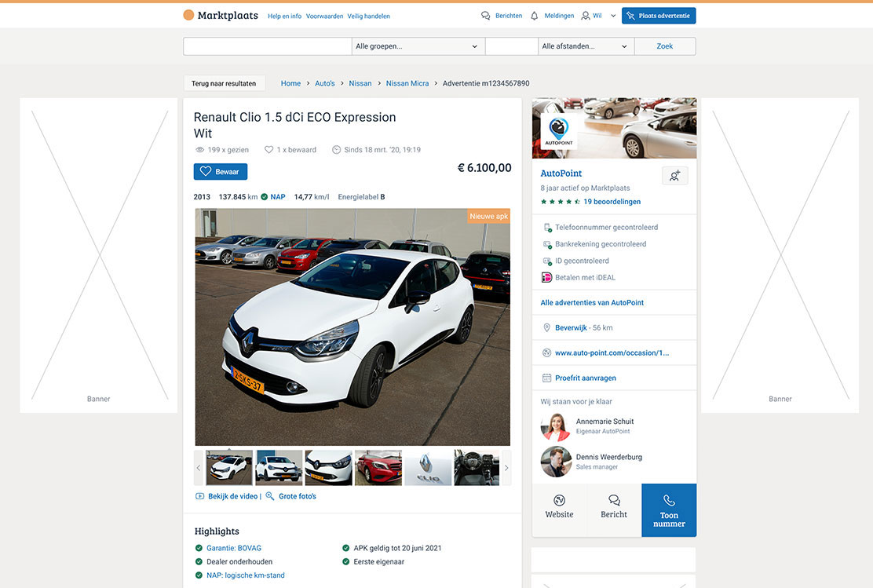Click previous thumbnails arrow
The height and width of the screenshot is (588, 873).
[x=199, y=468]
